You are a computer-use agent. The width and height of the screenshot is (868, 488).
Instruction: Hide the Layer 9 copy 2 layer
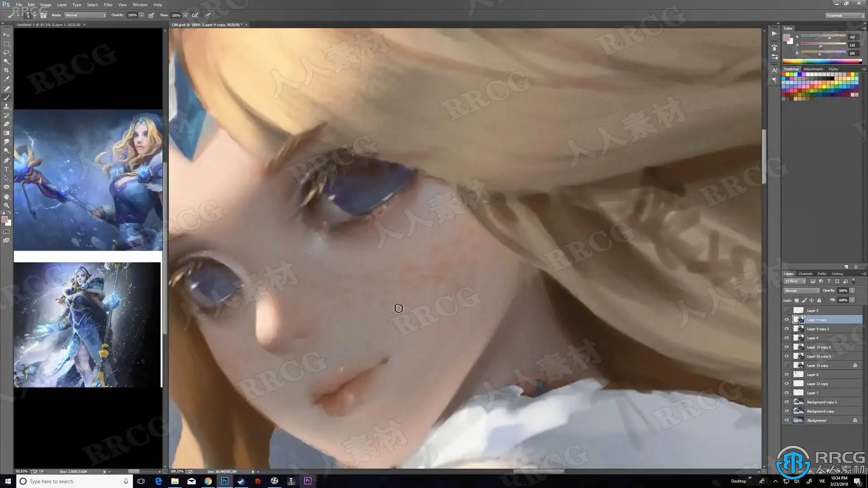click(787, 329)
